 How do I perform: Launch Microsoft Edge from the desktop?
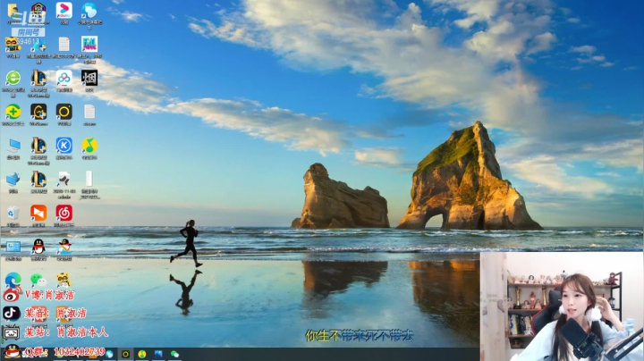[13, 281]
